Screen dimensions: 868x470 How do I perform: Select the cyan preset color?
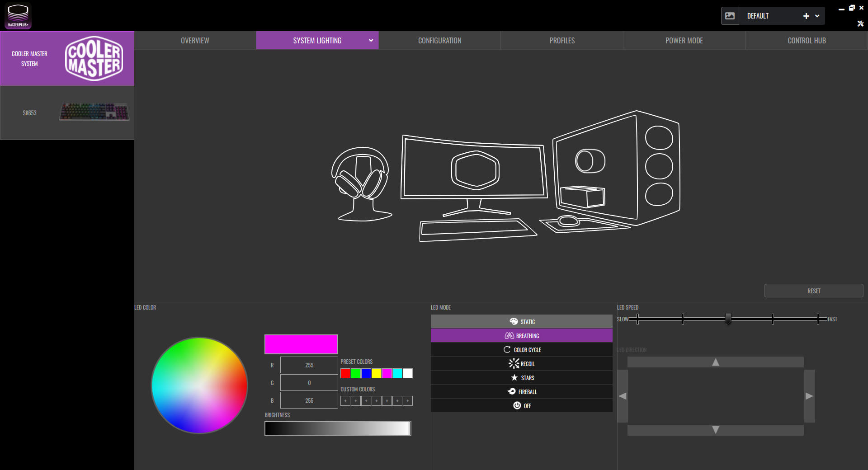(x=397, y=373)
